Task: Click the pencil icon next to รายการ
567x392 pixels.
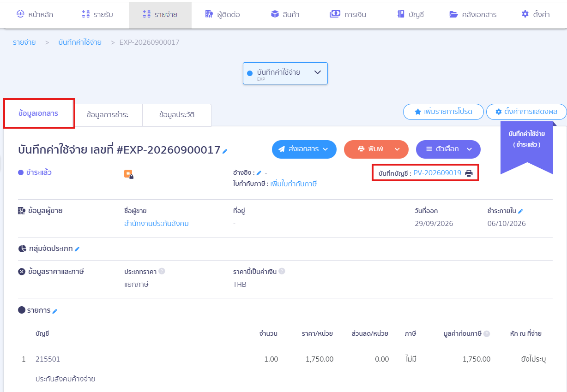Action: click(54, 311)
